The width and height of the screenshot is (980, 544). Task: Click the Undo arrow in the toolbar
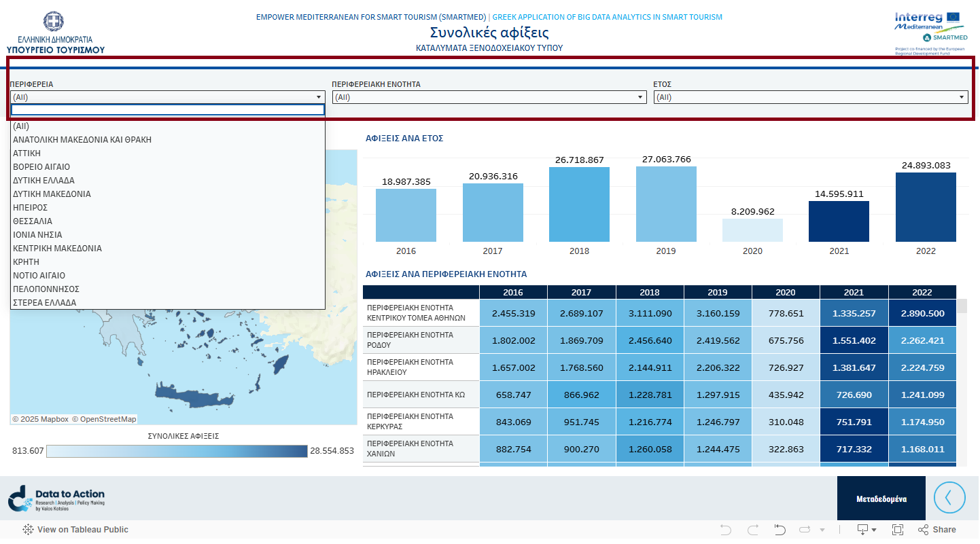point(725,530)
